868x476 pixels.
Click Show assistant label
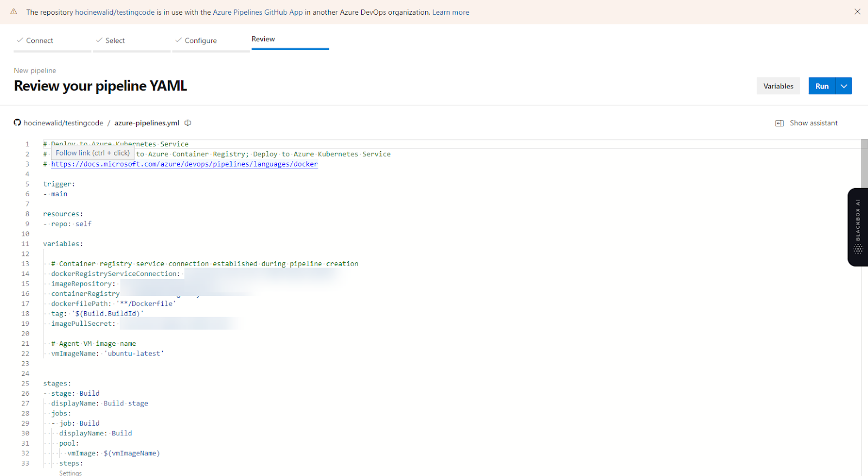pyautogui.click(x=813, y=123)
